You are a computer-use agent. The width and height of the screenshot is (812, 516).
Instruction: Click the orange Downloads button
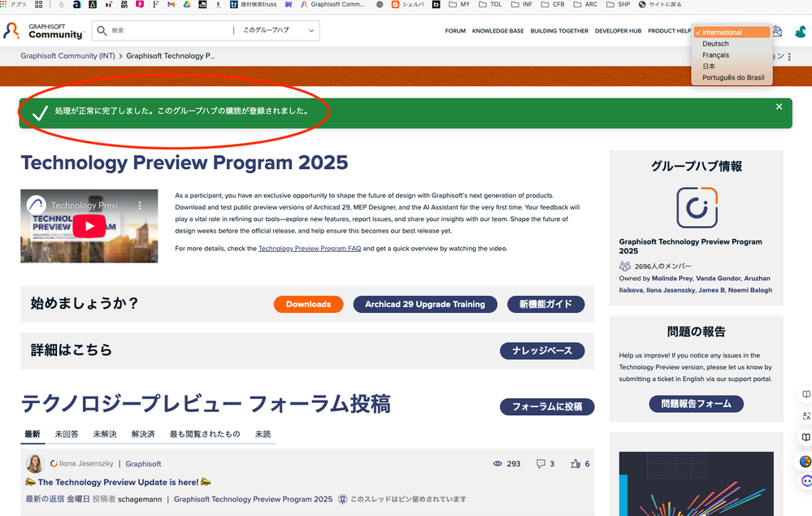click(308, 305)
